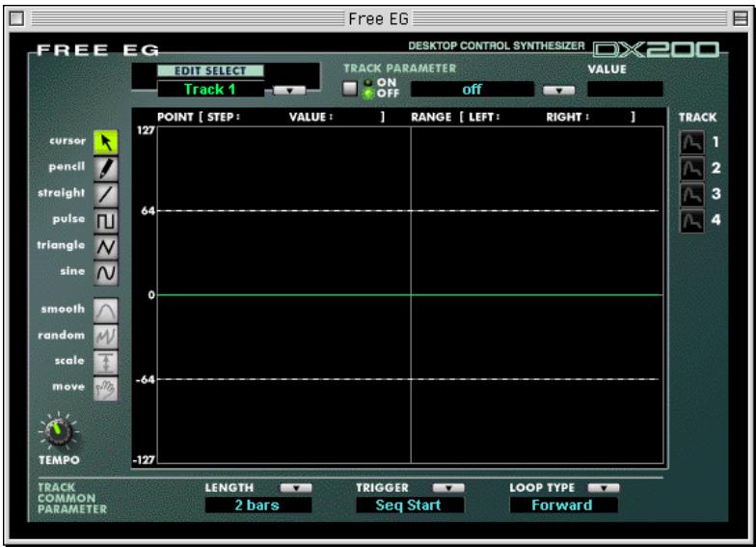
Task: Click the EDIT SELECT label
Action: pyautogui.click(x=210, y=71)
